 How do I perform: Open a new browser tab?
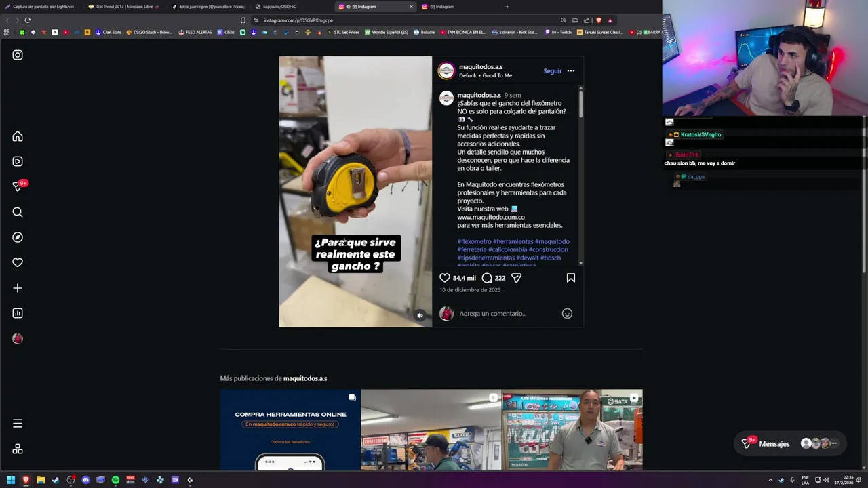coord(507,7)
